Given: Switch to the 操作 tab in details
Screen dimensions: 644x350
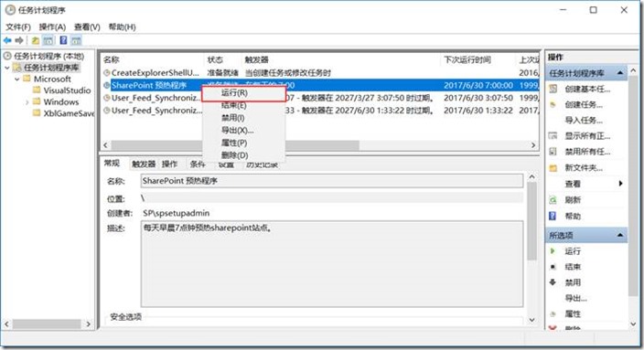Looking at the screenshot, I should point(169,164).
